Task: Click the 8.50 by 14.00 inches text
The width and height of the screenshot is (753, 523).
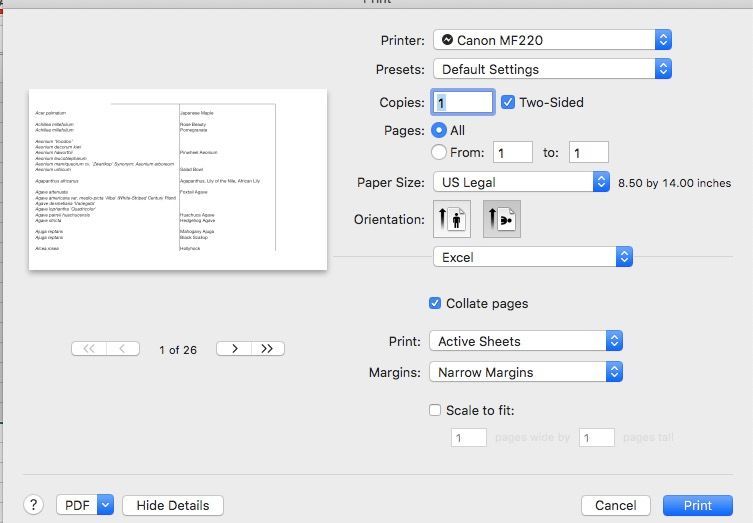Action: pos(674,183)
